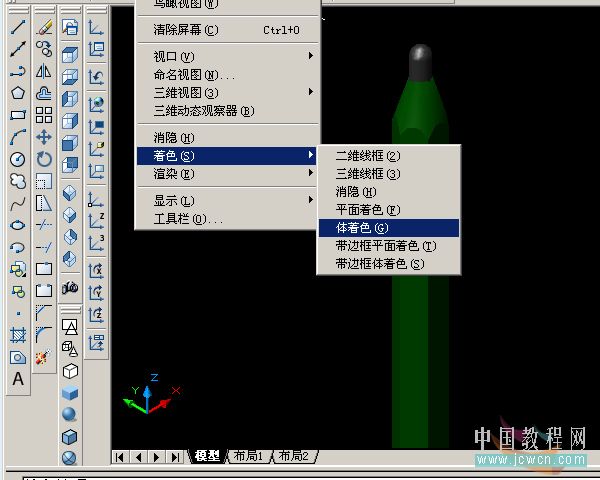Click the Flat Shaded blue cube icon

coord(70,393)
